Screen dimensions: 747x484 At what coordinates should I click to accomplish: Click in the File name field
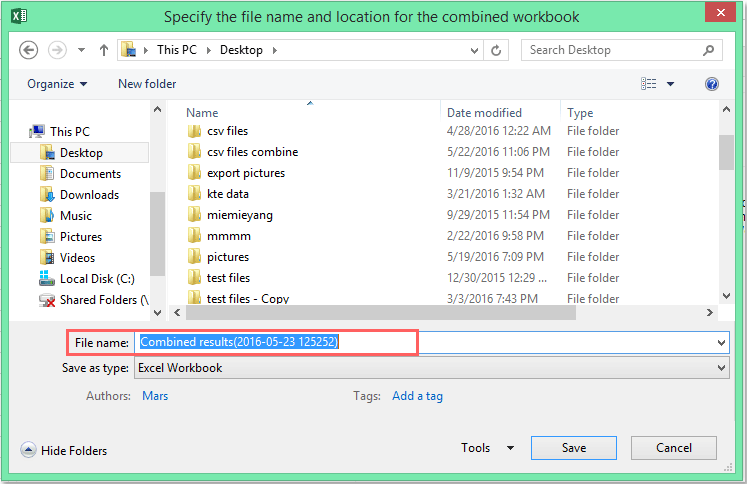[430, 343]
